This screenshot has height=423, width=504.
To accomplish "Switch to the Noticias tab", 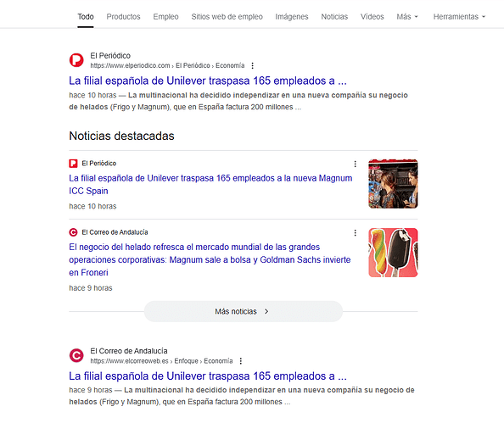I will pos(334,17).
